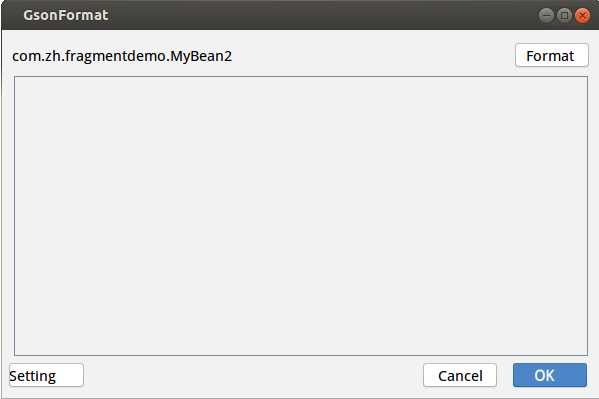The width and height of the screenshot is (599, 399).
Task: Click the Format button
Action: tap(552, 56)
